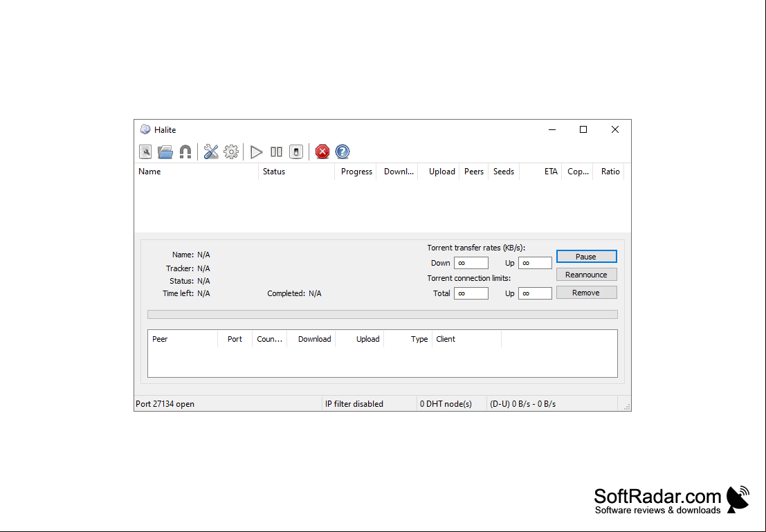Click the power switch icon in toolbar
The image size is (766, 532).
[x=296, y=152]
